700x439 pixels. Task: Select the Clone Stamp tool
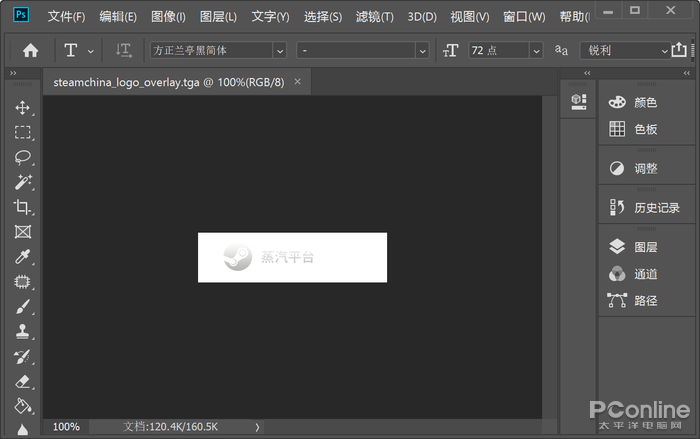[x=22, y=332]
